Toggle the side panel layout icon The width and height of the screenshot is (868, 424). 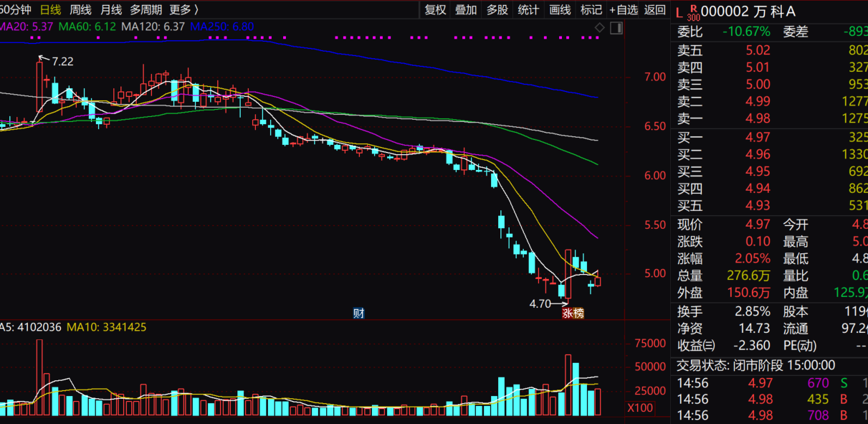click(616, 27)
